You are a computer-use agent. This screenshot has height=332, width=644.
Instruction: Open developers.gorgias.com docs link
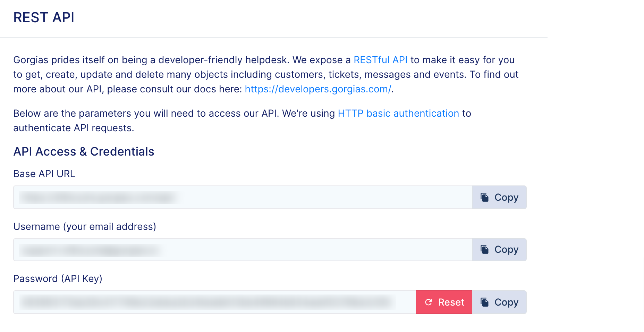pyautogui.click(x=318, y=89)
